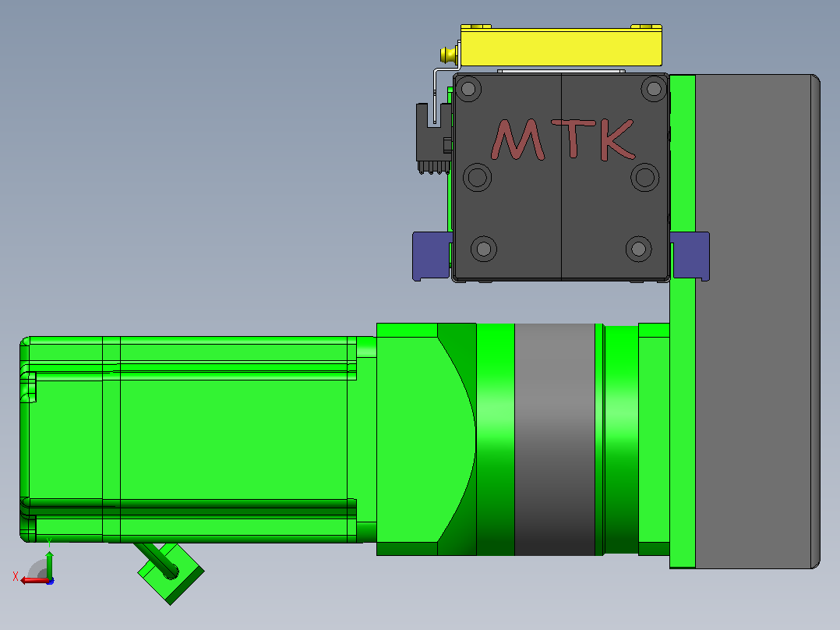
Task: Select the middle-left bolt head on black housing
Action: (478, 177)
